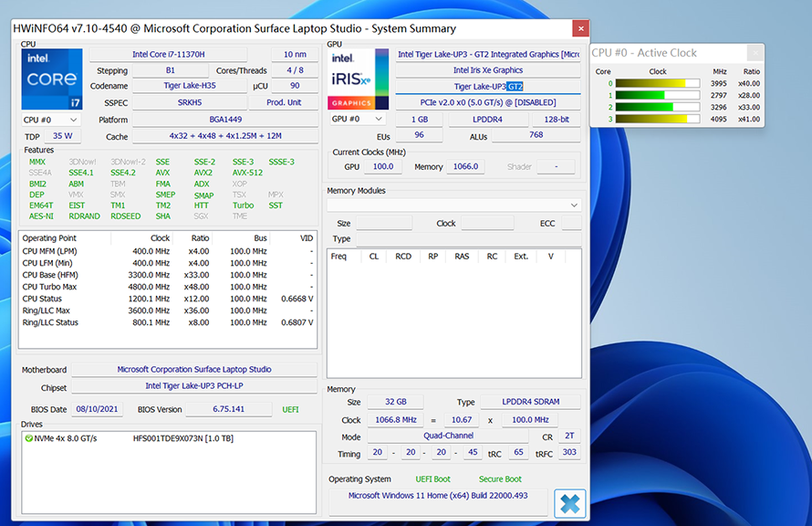Select the CPU Turbo Max operating point row
This screenshot has width=812, height=526.
point(168,287)
